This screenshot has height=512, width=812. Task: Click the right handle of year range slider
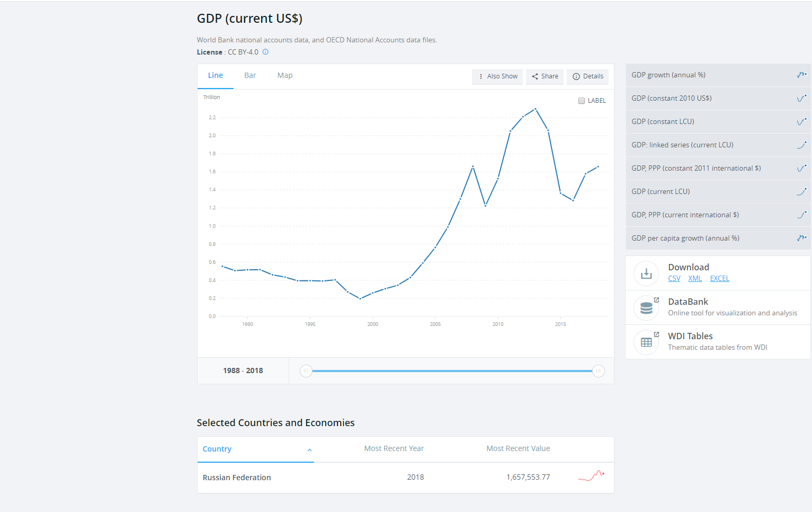coord(598,371)
